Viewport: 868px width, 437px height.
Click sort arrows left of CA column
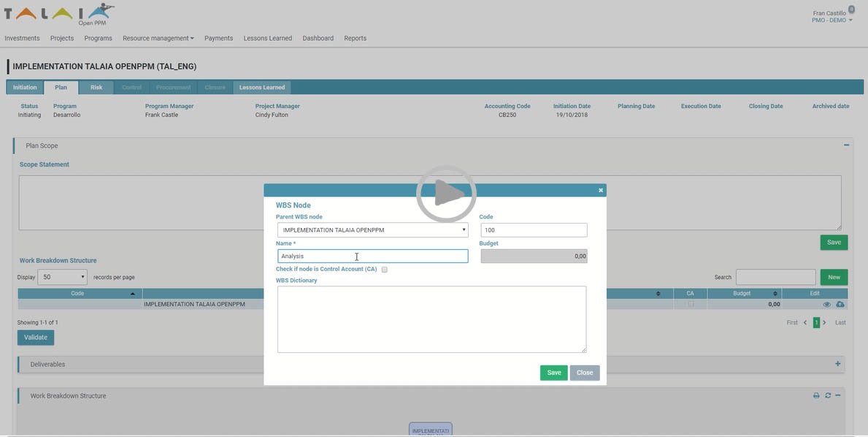pos(658,294)
